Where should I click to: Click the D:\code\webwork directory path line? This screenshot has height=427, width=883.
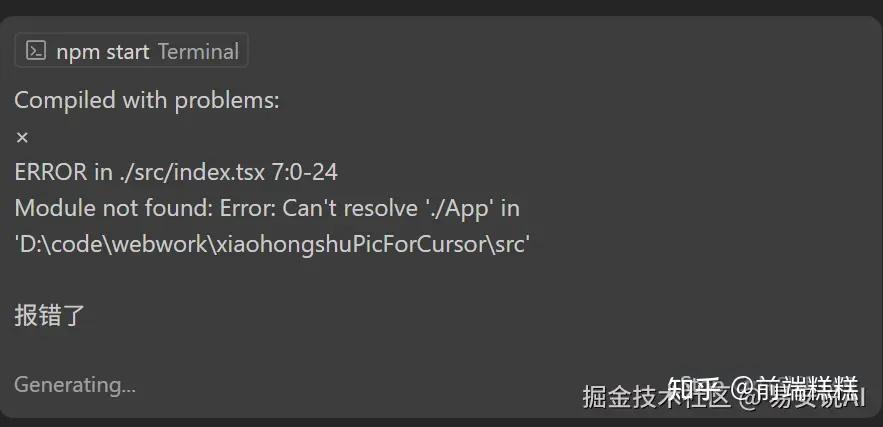coord(272,244)
